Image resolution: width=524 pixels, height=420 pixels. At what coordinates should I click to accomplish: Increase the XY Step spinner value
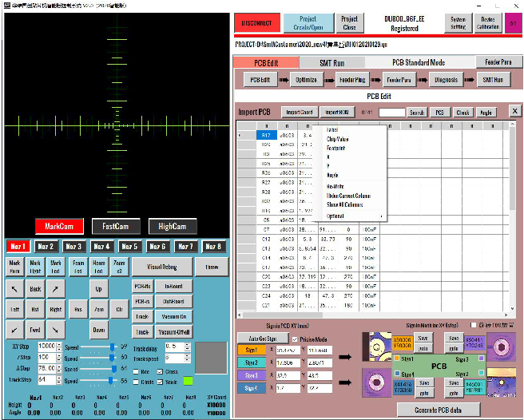point(58,343)
